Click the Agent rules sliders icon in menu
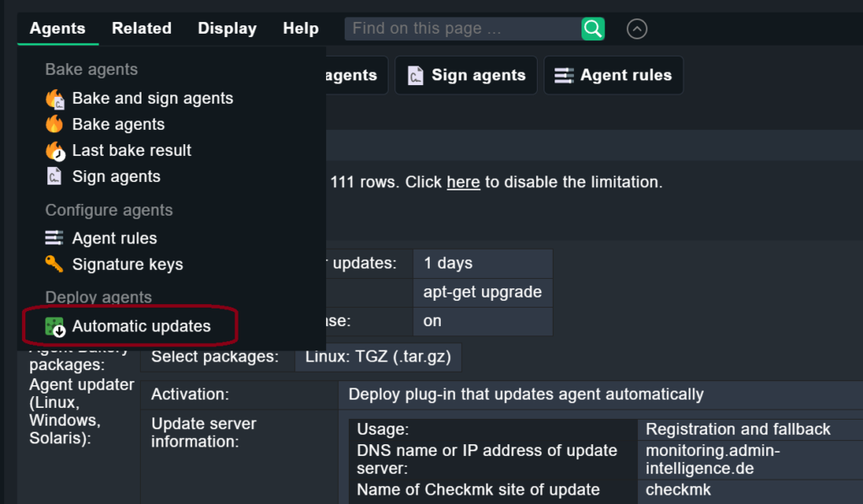Viewport: 863px width, 504px height. pos(55,239)
